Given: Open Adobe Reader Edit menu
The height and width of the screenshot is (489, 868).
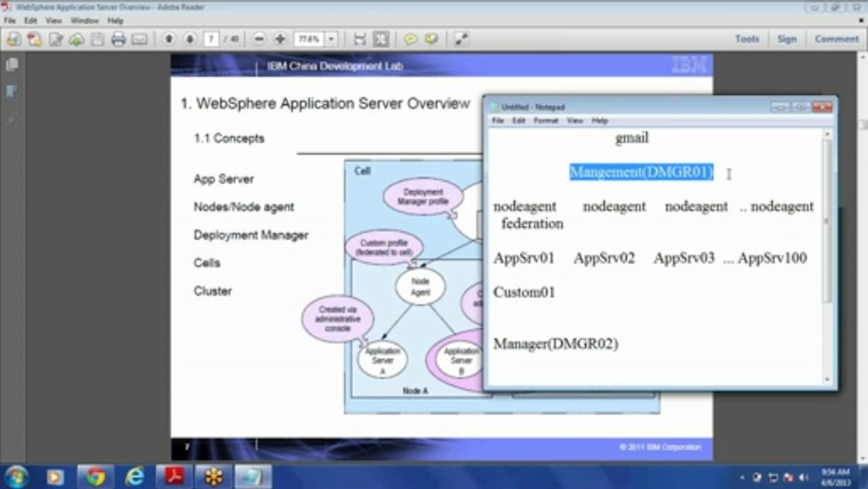Looking at the screenshot, I should (x=31, y=21).
